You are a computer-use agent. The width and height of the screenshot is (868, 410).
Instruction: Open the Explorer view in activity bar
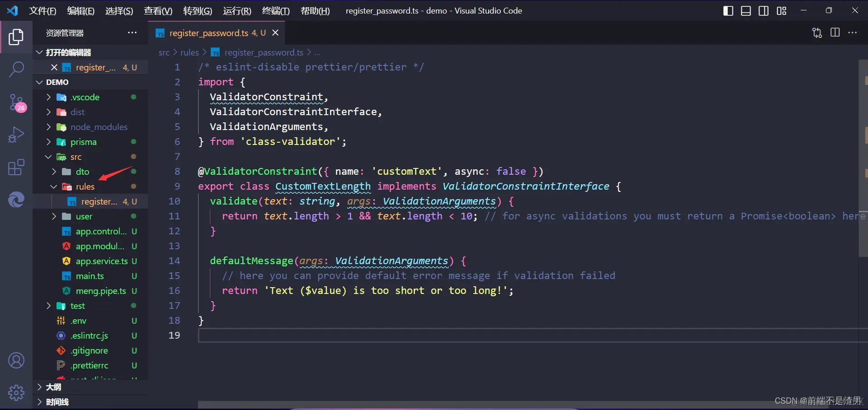16,37
